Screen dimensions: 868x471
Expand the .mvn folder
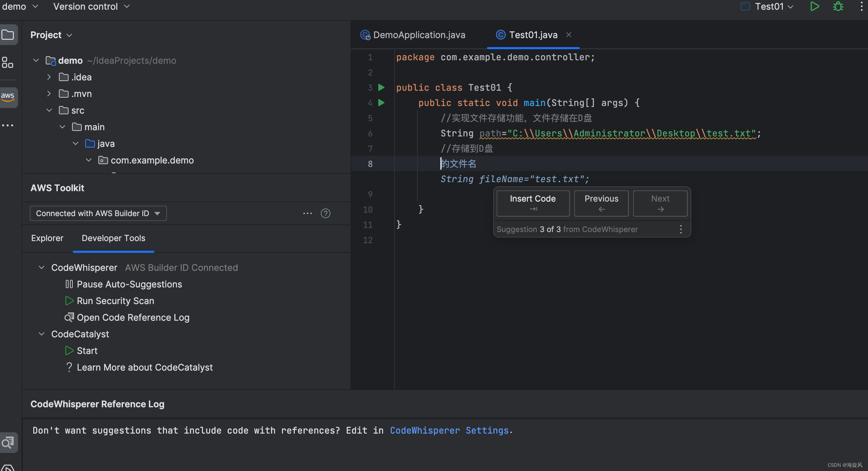pos(49,94)
